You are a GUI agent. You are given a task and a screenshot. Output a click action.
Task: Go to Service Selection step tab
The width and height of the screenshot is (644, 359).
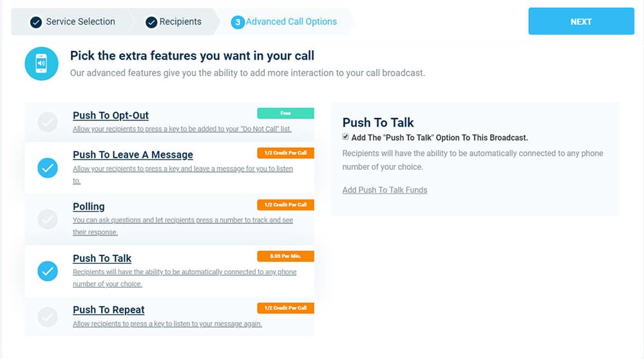pyautogui.click(x=73, y=22)
